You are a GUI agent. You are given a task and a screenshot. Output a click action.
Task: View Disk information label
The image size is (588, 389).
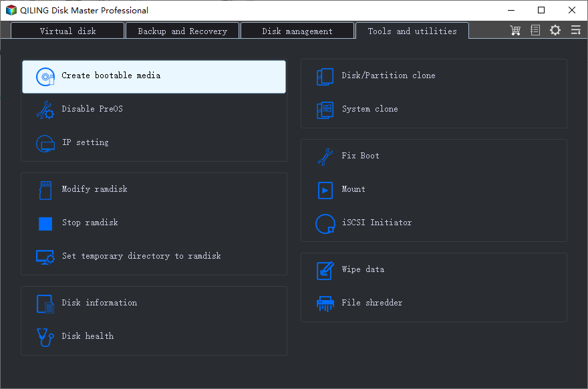coord(100,303)
